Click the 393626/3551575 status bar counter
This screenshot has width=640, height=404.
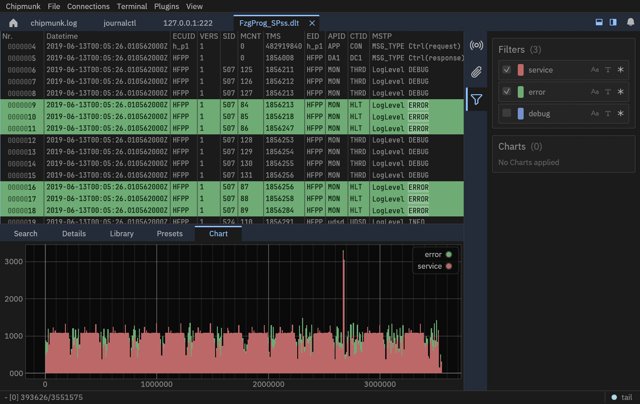click(51, 397)
